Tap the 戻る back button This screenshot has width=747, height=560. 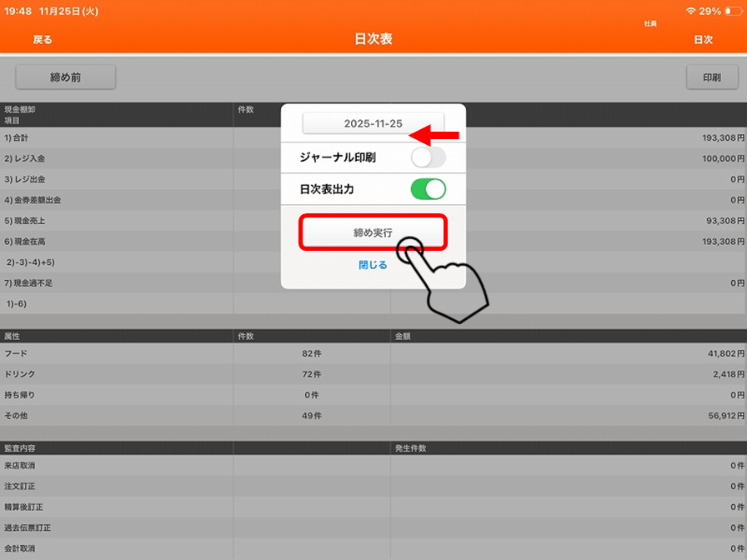[42, 39]
